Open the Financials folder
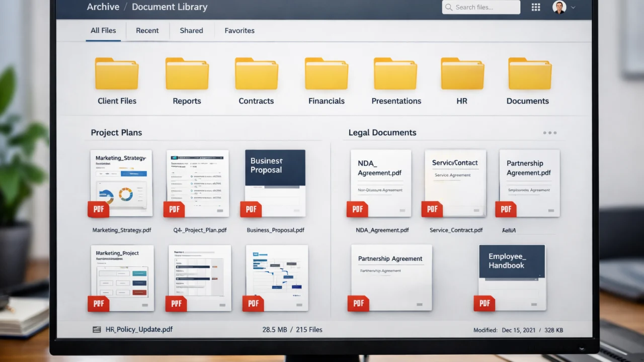This screenshot has width=644, height=362. [x=326, y=74]
